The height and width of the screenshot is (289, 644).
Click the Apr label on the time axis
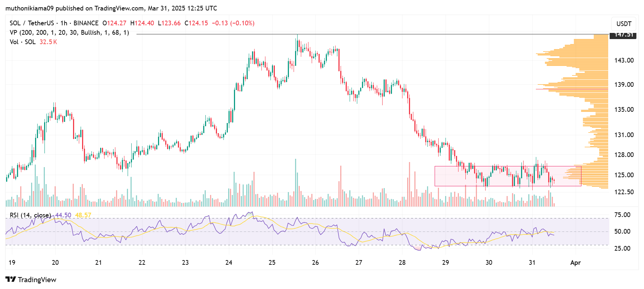575,263
